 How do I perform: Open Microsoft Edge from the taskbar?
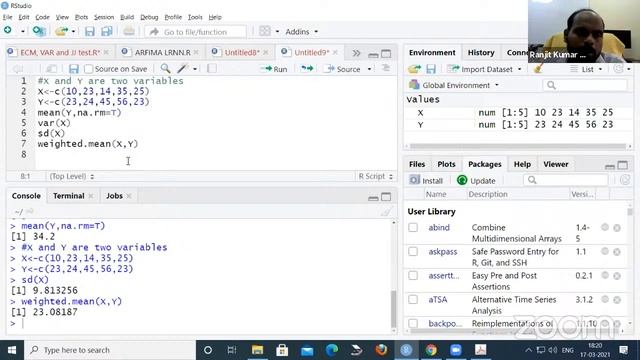pos(332,350)
